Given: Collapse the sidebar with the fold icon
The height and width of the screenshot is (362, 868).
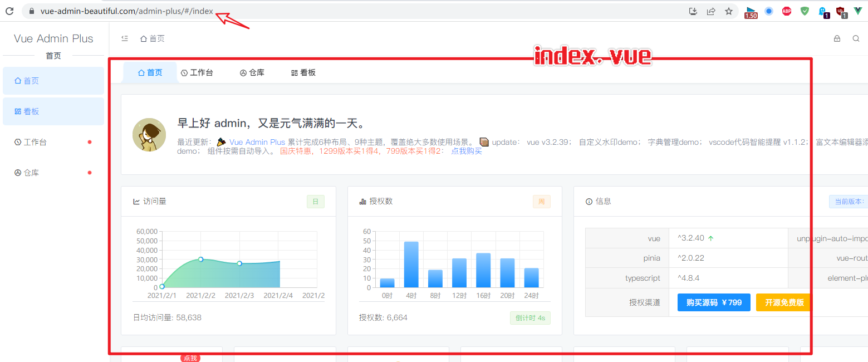Looking at the screenshot, I should (x=125, y=38).
